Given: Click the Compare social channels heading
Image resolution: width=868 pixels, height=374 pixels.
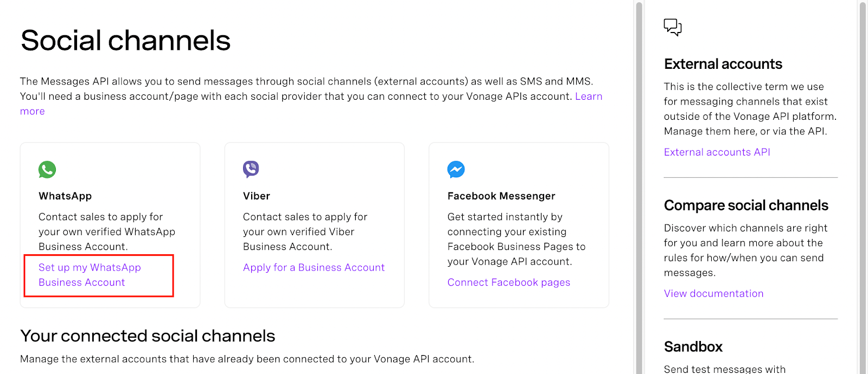Looking at the screenshot, I should pos(746,205).
